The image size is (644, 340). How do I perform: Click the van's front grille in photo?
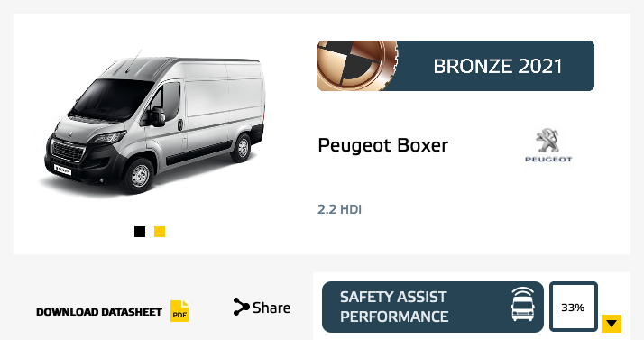pos(69,152)
